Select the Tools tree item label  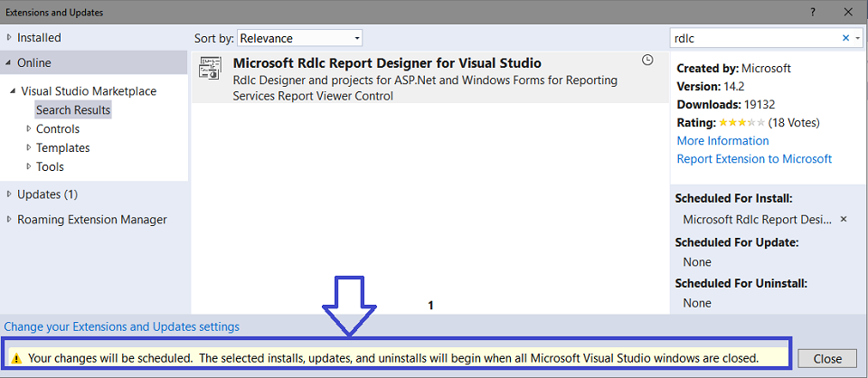click(x=50, y=166)
